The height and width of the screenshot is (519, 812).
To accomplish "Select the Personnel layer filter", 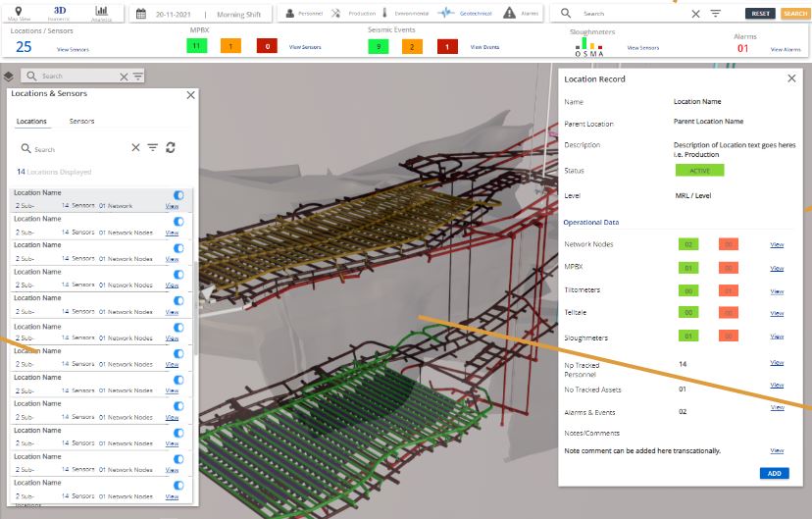I will click(x=304, y=14).
